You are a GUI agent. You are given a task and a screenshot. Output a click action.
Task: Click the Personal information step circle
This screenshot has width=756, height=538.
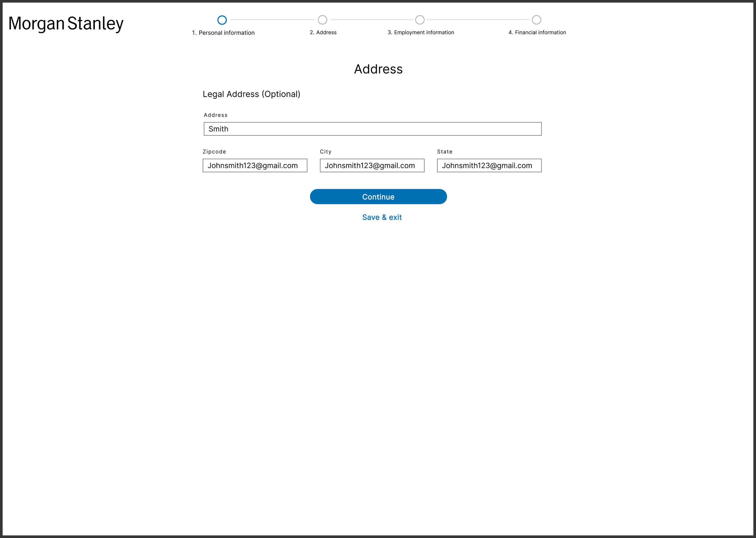coord(222,20)
